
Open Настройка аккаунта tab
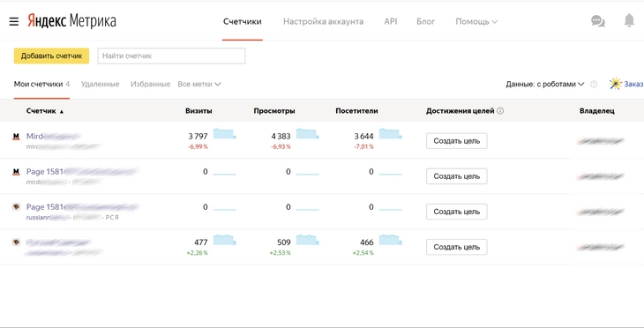coord(323,22)
